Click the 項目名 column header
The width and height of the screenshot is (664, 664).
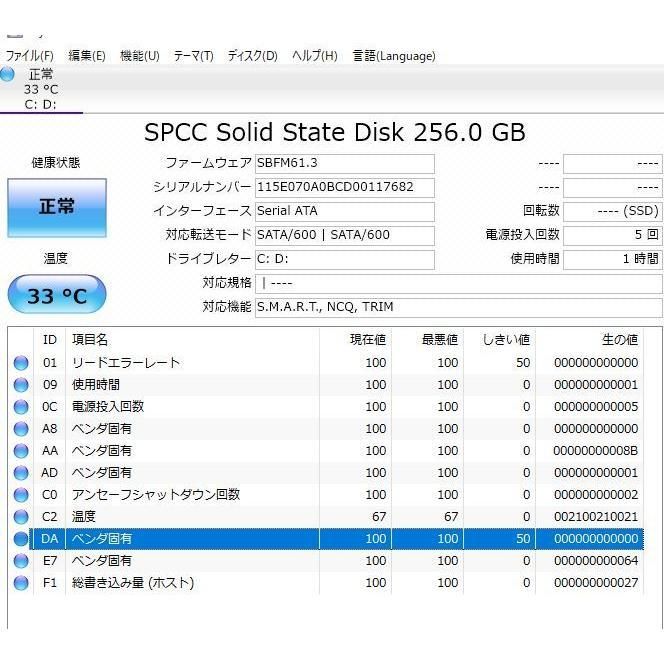pyautogui.click(x=193, y=340)
